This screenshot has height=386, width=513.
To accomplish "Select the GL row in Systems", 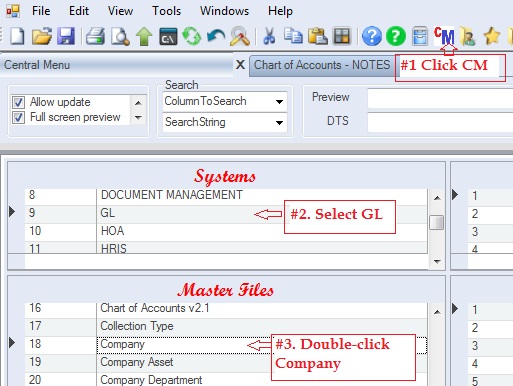I will coord(262,213).
